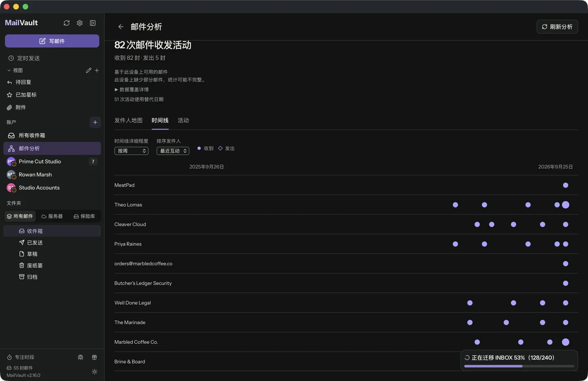588x381 pixels.
Task: Switch to the 活动 tab
Action: point(183,120)
